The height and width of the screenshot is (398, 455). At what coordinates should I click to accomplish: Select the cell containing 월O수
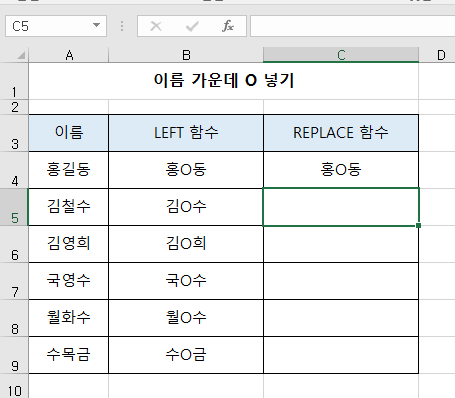pyautogui.click(x=186, y=318)
